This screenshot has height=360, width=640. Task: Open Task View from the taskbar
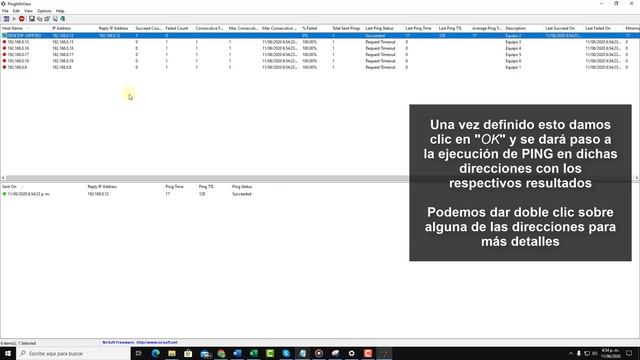139,353
